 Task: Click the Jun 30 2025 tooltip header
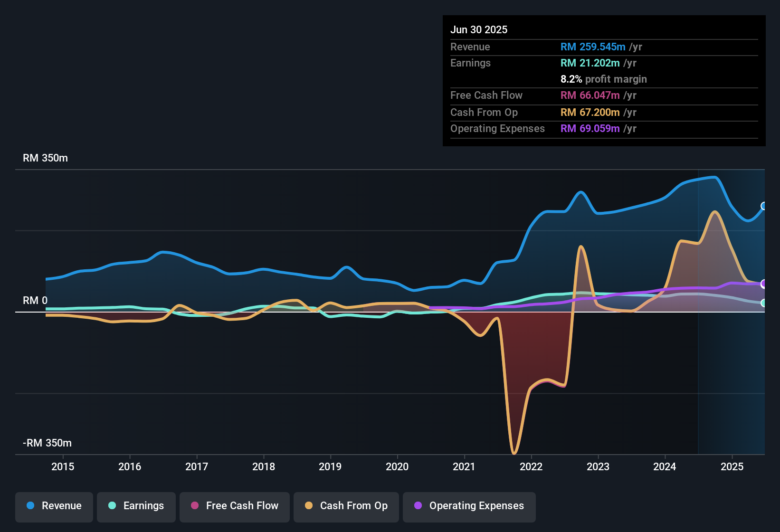[479, 29]
